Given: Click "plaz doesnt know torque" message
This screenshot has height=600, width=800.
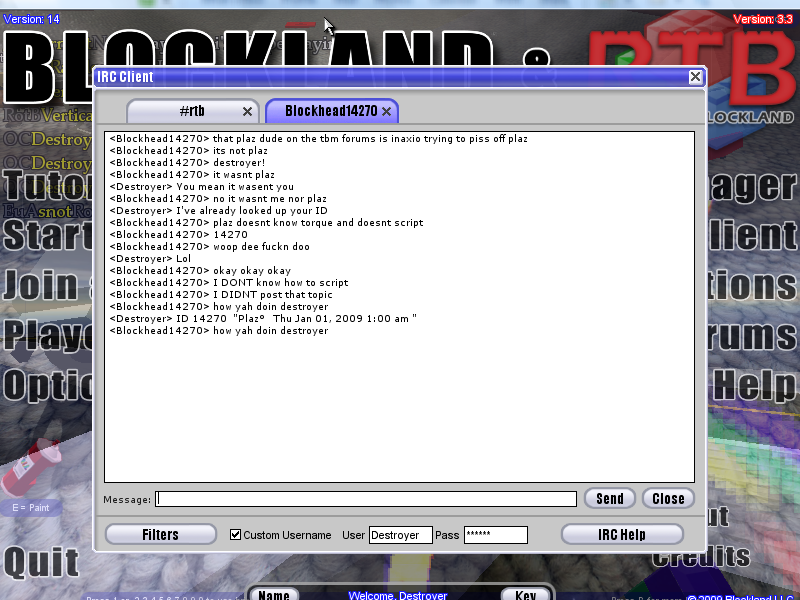Looking at the screenshot, I should 266,223.
